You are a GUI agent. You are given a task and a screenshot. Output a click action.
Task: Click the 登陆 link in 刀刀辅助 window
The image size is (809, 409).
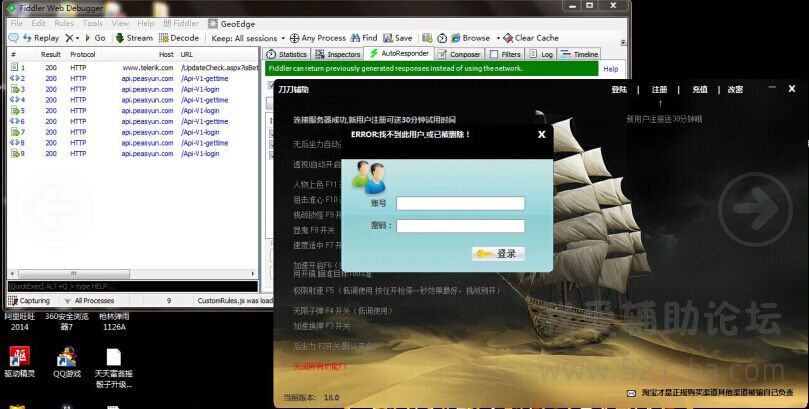click(x=619, y=89)
